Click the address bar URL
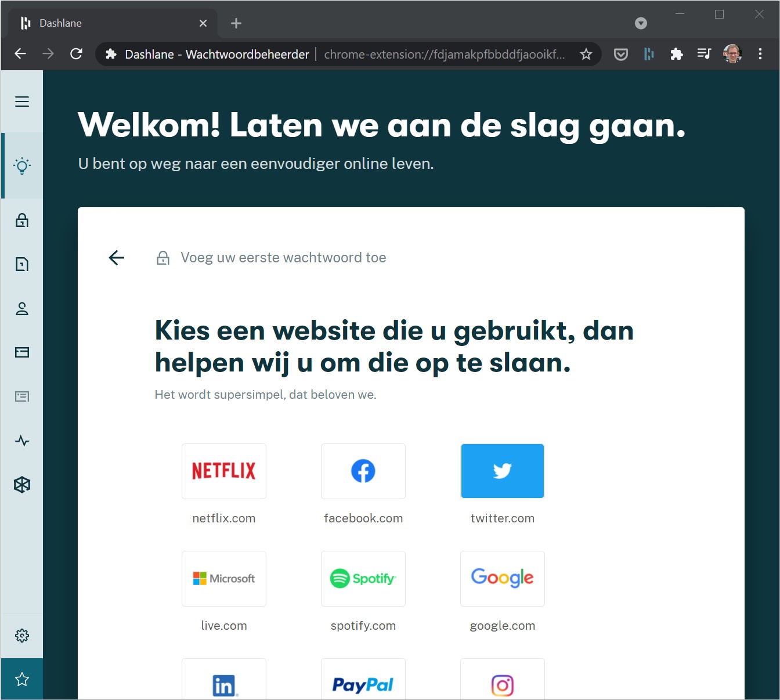This screenshot has height=700, width=780. pyautogui.click(x=444, y=54)
